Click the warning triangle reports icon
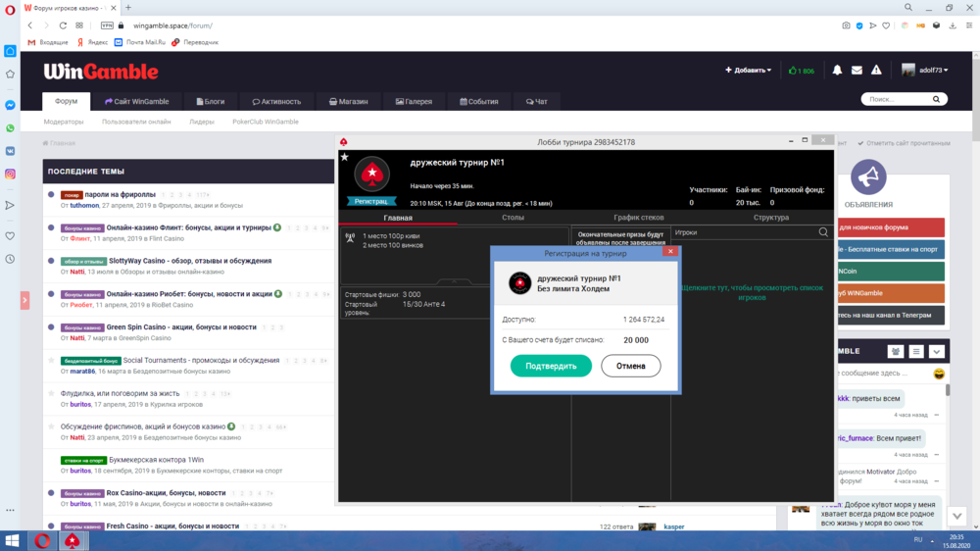This screenshot has width=980, height=551. coord(878,71)
